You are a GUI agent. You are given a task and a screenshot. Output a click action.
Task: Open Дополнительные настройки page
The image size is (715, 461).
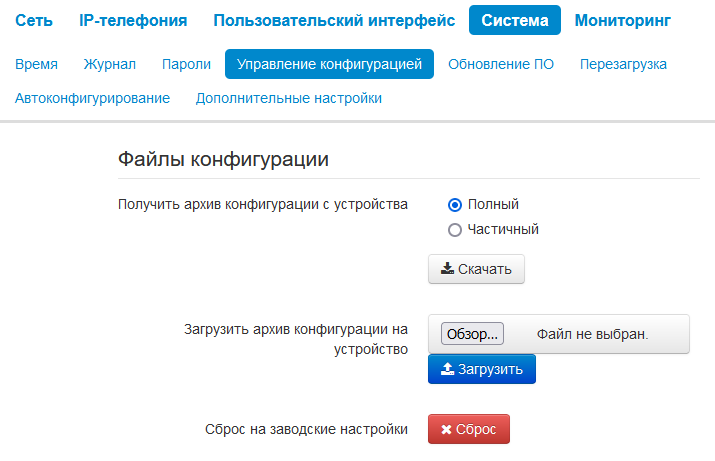pos(289,98)
